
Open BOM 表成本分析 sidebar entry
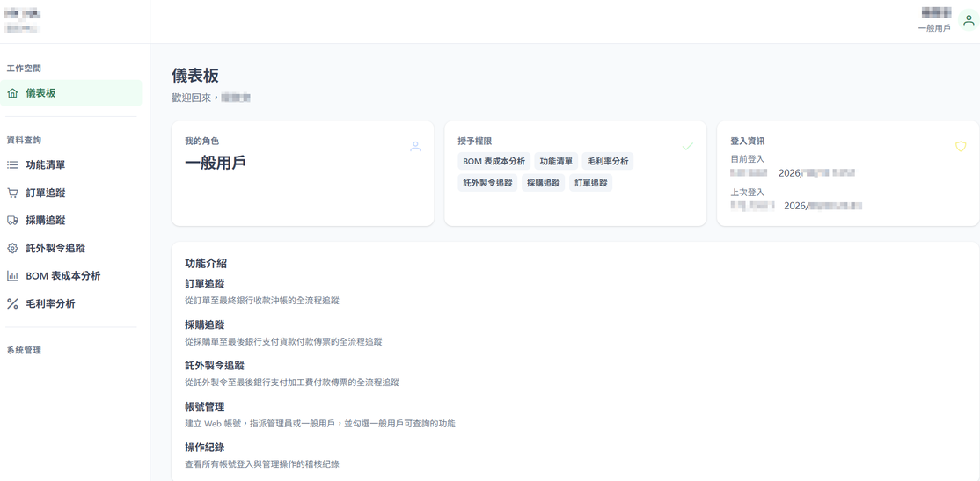coord(71,276)
